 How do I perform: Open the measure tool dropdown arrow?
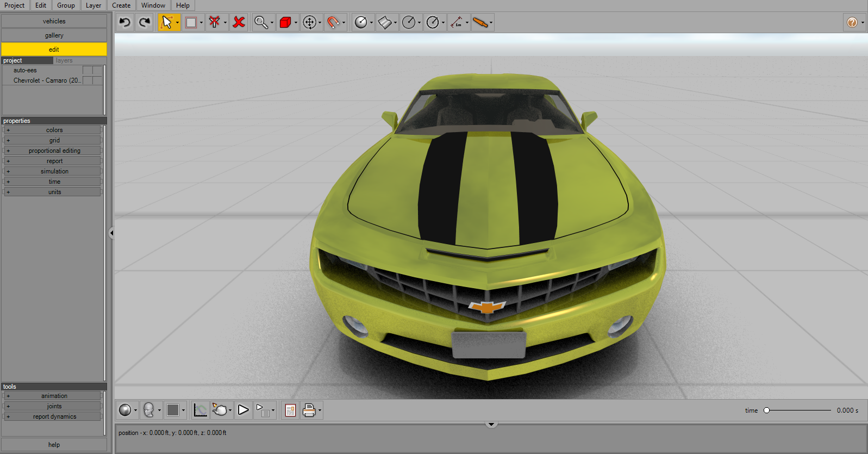pyautogui.click(x=467, y=23)
